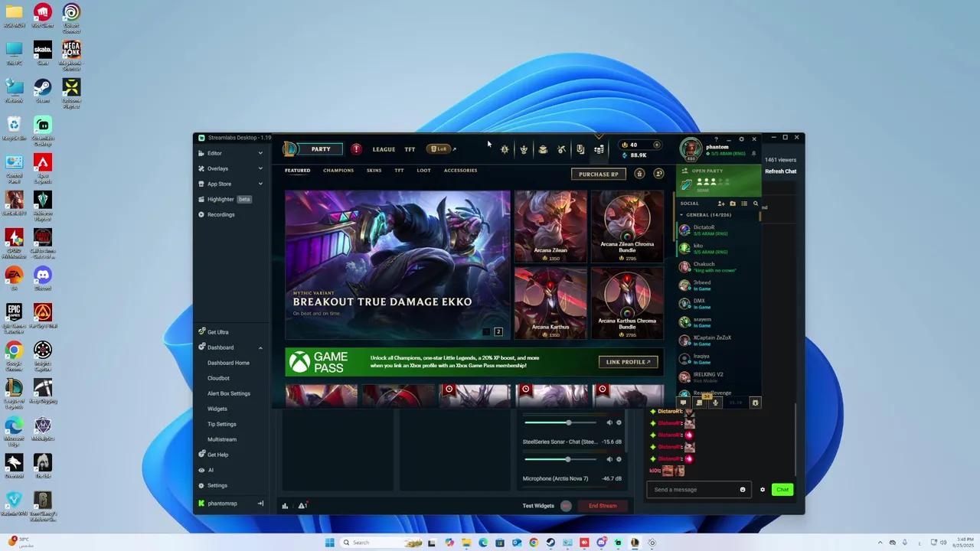Click the Purchase RP button
980x551 pixels.
[599, 174]
